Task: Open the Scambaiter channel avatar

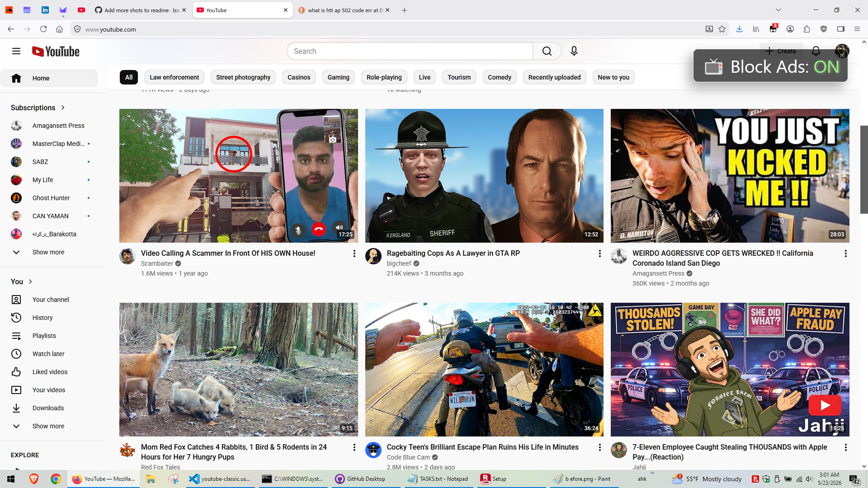Action: [127, 256]
